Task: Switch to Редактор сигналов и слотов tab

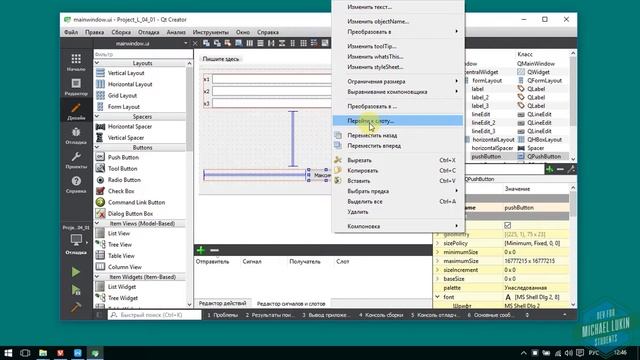Action: (291, 303)
